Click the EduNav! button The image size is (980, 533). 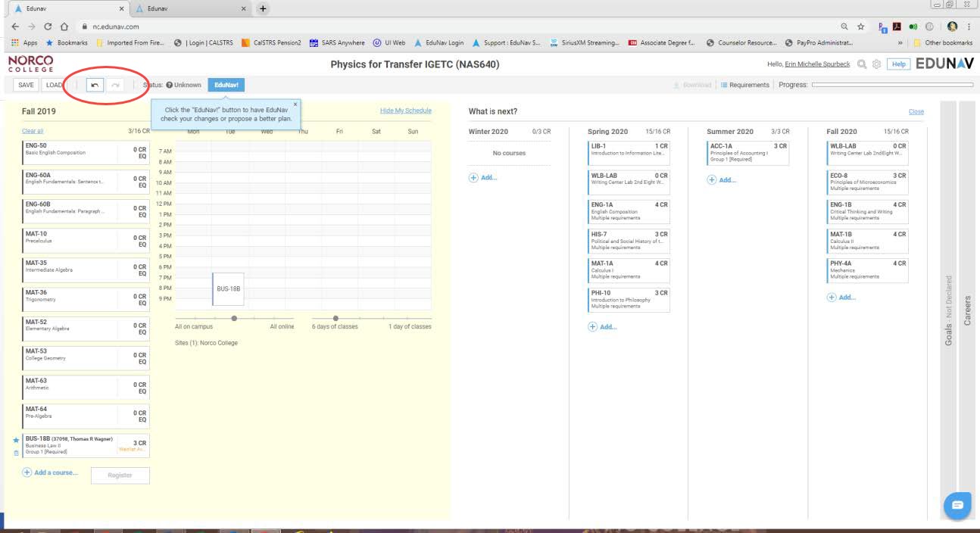pyautogui.click(x=226, y=85)
